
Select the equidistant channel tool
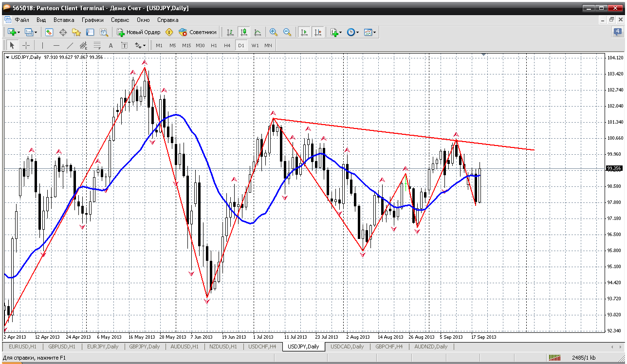(83, 45)
